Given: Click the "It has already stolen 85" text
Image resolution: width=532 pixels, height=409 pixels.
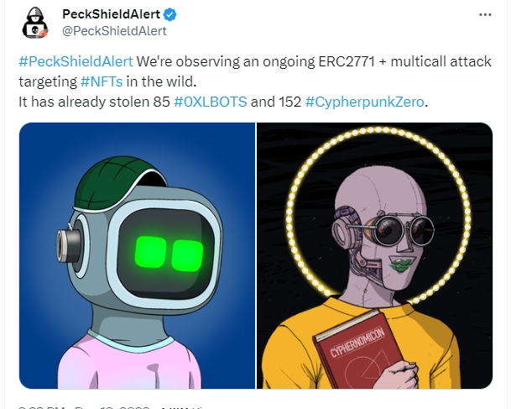Looking at the screenshot, I should pos(94,102).
